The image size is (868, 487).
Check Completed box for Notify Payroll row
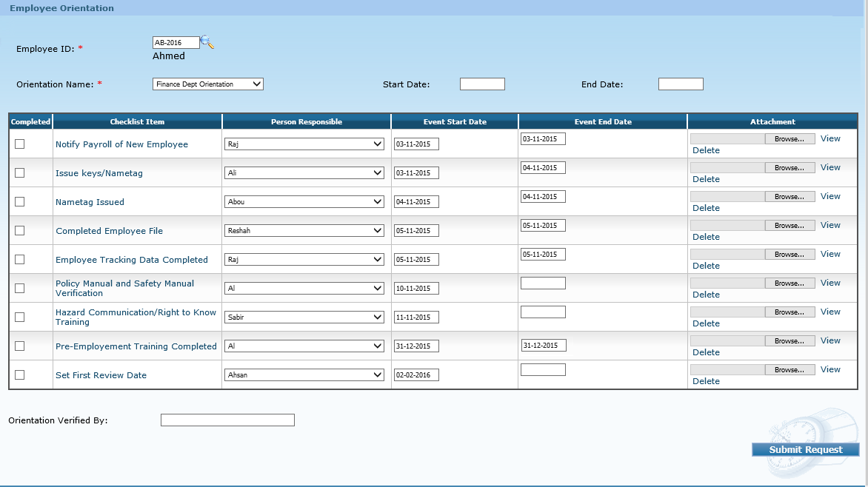click(20, 144)
